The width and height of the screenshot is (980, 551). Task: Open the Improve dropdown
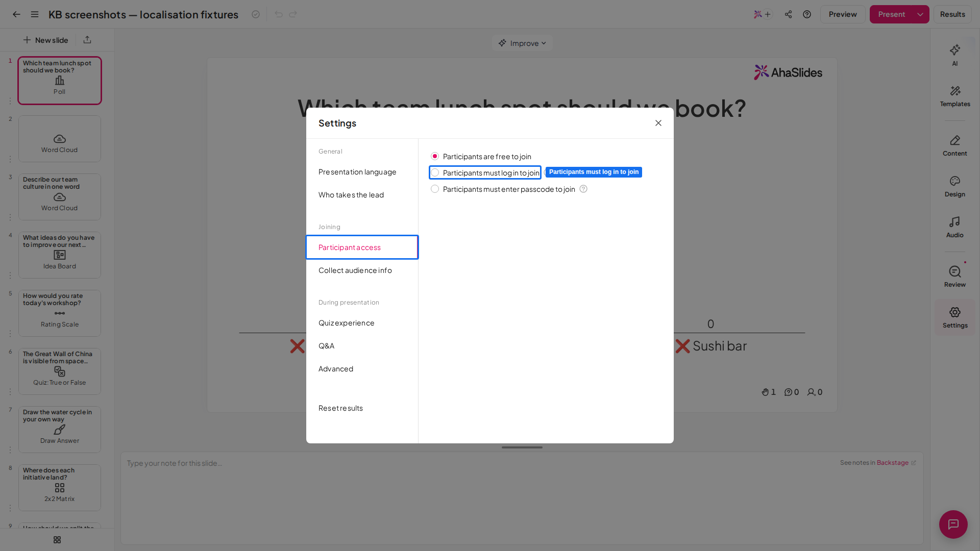click(x=522, y=43)
